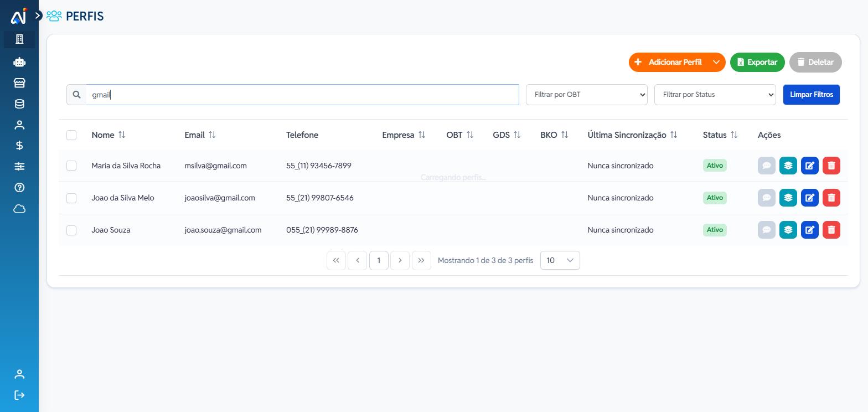Open the database sidebar icon

19,104
